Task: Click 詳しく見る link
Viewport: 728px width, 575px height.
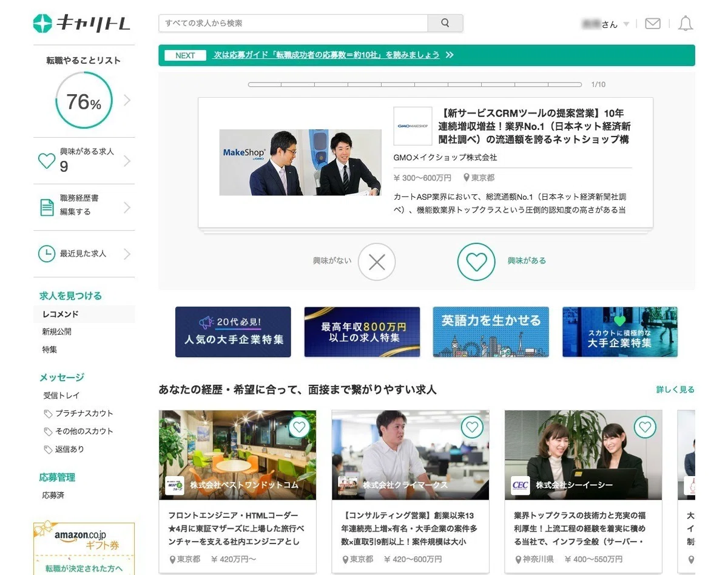Action: click(675, 390)
